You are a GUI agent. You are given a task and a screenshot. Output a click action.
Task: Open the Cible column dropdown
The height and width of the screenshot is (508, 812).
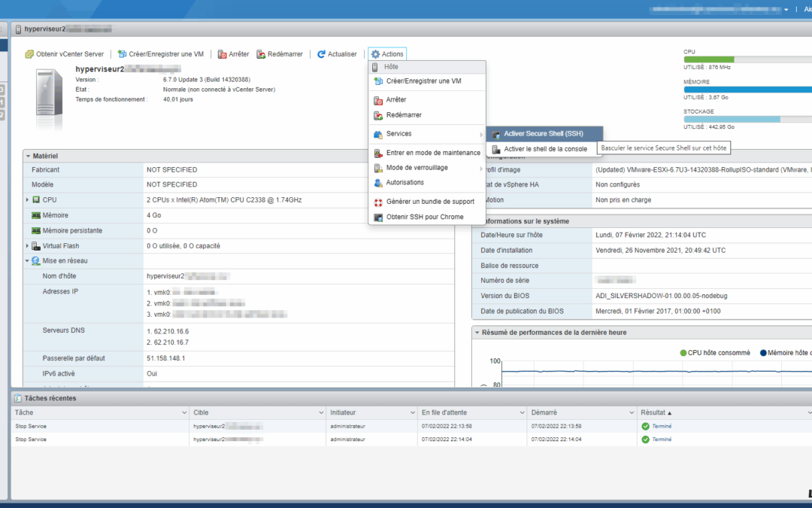321,412
